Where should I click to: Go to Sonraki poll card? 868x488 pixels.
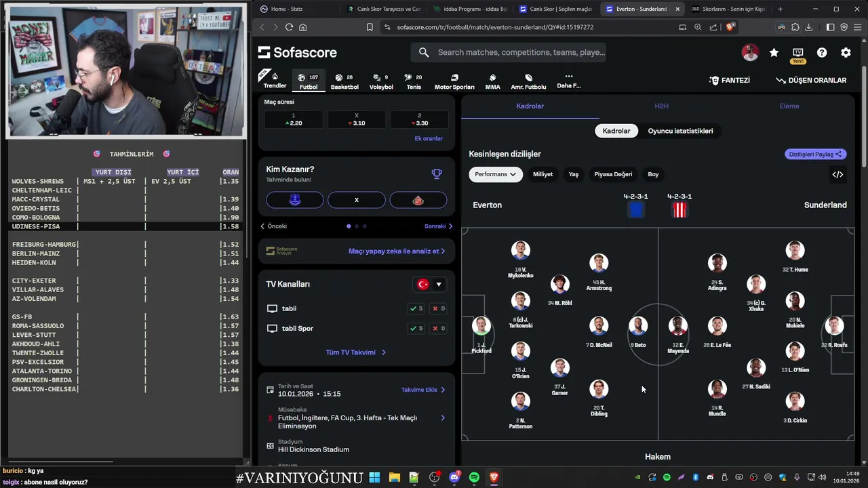point(438,226)
